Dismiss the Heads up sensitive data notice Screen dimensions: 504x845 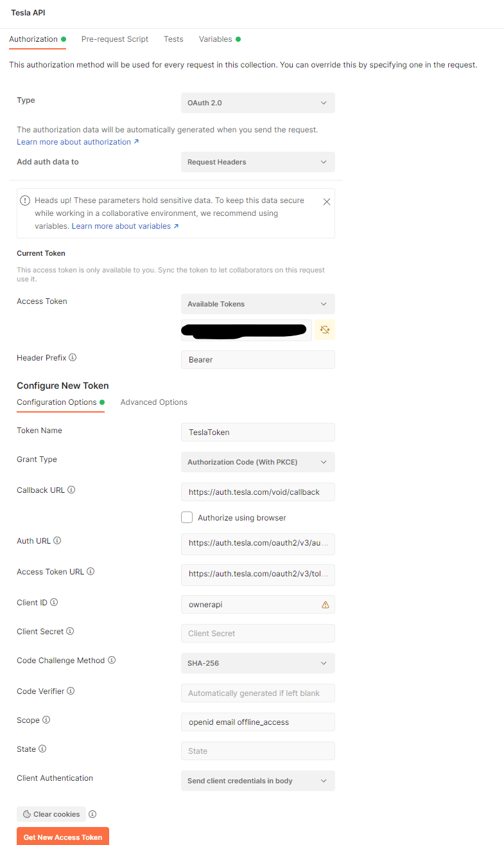[327, 202]
